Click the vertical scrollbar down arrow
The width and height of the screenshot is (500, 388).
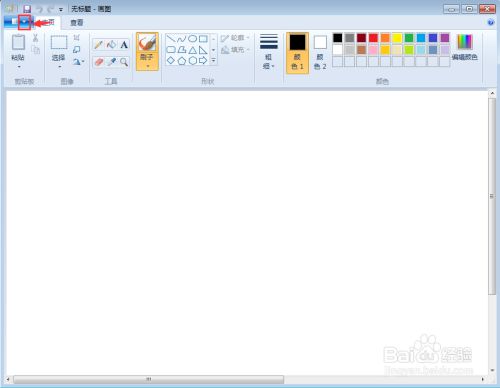(x=492, y=370)
